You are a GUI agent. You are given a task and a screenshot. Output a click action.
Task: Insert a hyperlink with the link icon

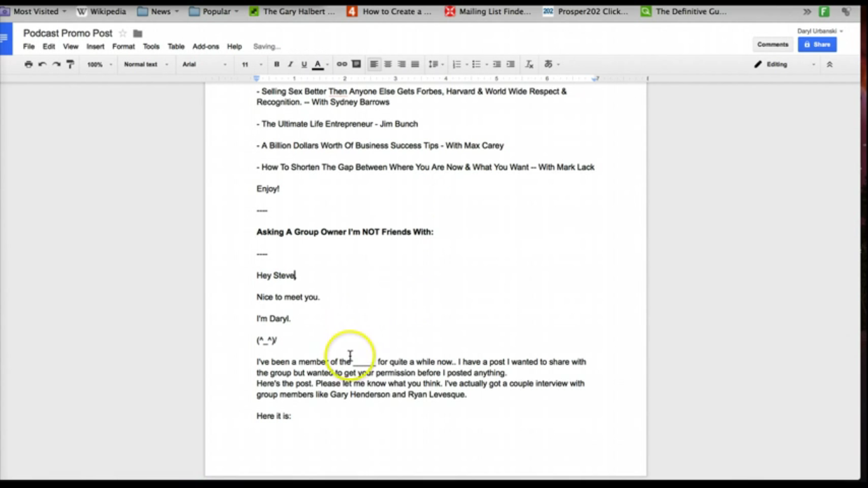click(x=342, y=64)
